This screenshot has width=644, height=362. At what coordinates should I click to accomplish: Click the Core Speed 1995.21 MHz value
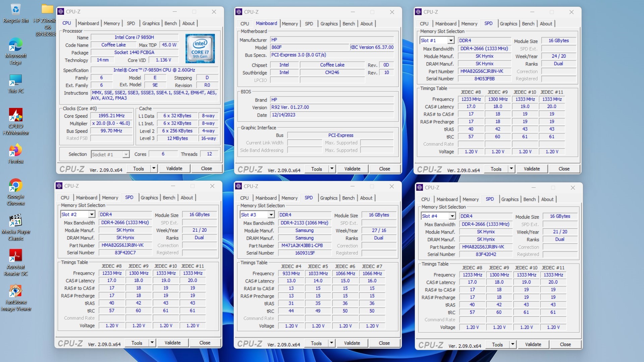click(x=111, y=116)
